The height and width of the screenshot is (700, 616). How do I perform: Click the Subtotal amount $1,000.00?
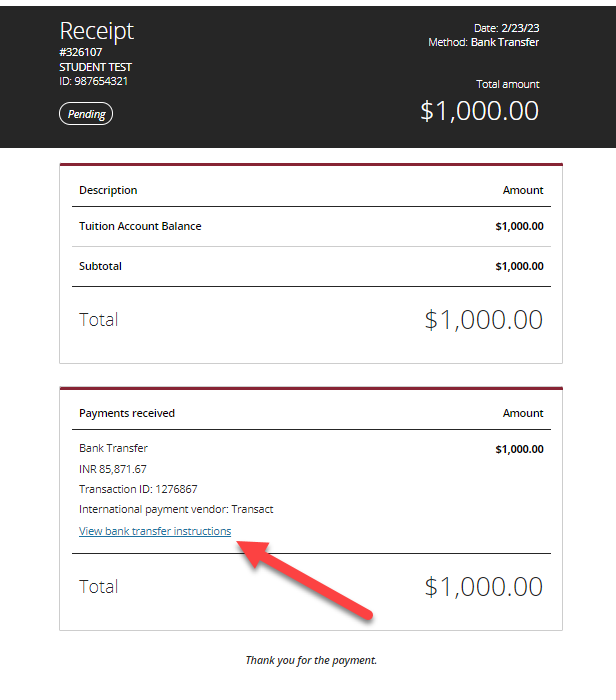click(520, 267)
